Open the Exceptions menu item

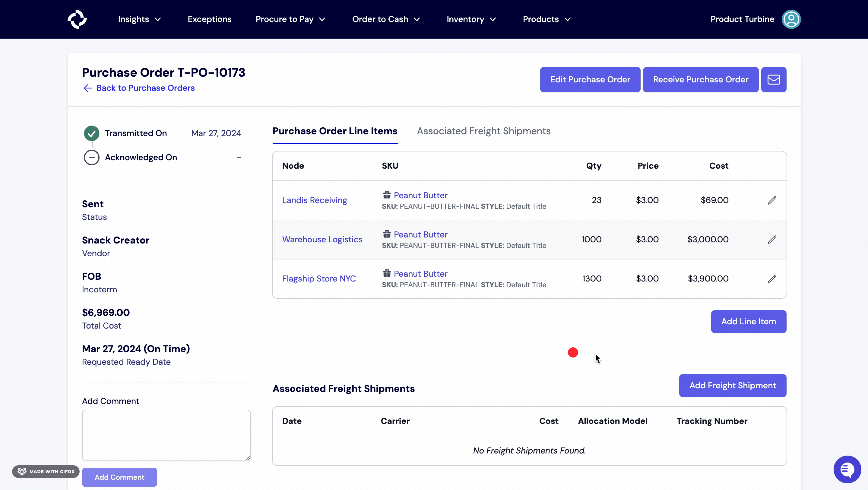(209, 19)
